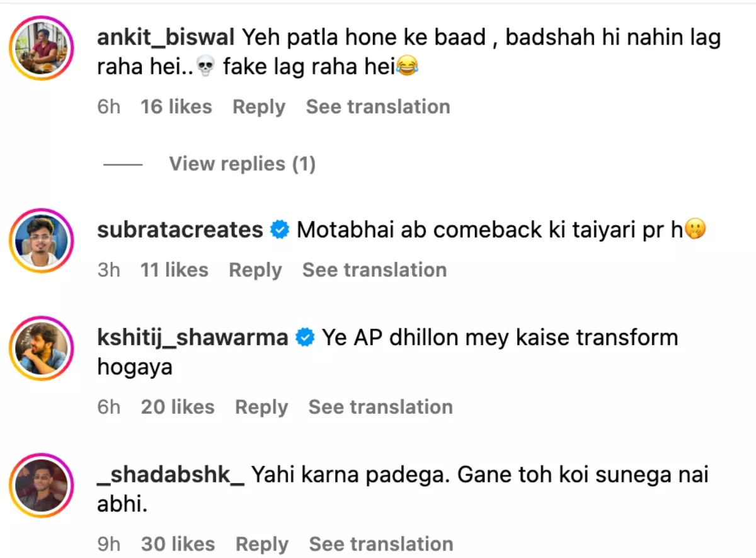Translate the Motabhai comeback comment
Viewport: 756px width, 558px height.
[374, 270]
